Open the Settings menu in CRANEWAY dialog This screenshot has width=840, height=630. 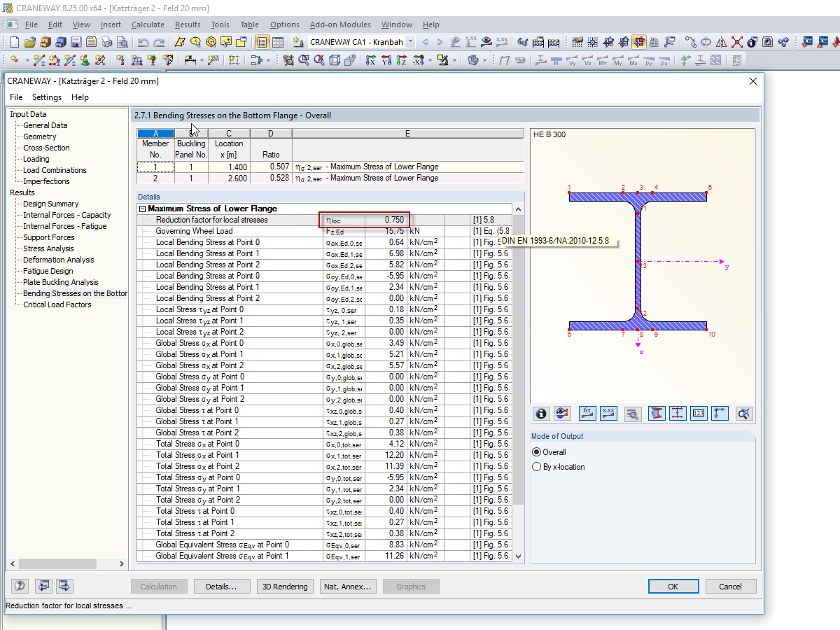47,97
